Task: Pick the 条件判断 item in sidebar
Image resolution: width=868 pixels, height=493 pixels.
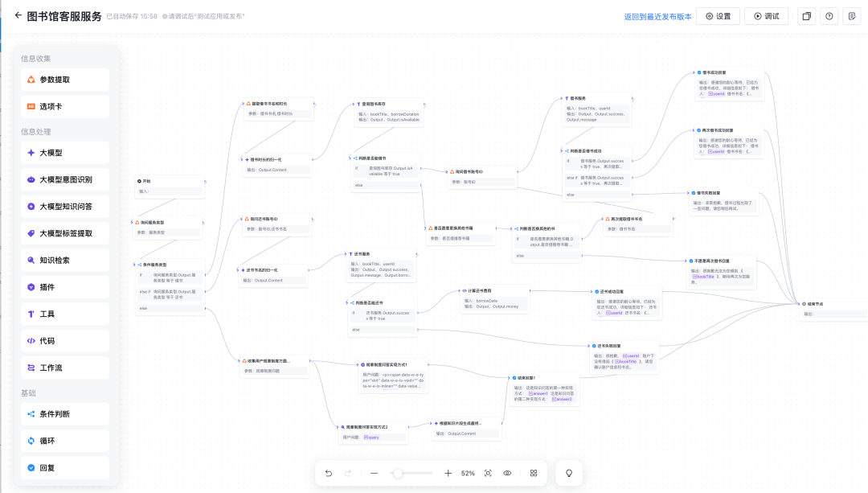Action: (65, 413)
